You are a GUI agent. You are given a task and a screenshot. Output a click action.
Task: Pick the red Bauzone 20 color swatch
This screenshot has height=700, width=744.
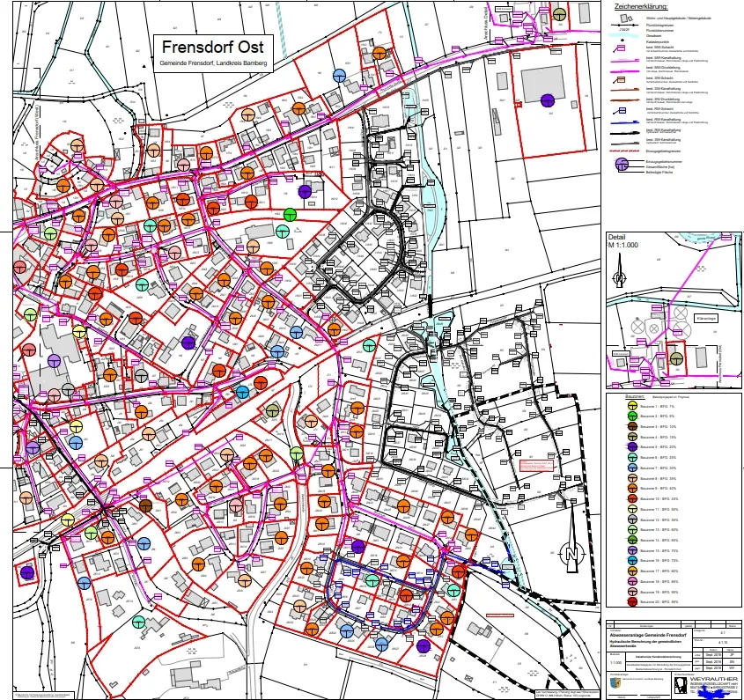[632, 601]
